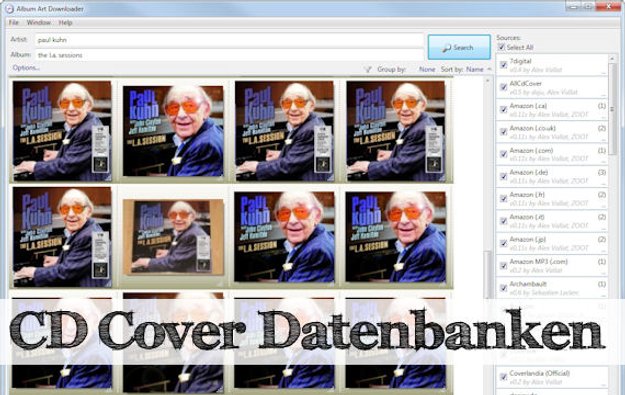Click the sources list scrollbar thumb
The width and height of the screenshot is (625, 395).
613,110
